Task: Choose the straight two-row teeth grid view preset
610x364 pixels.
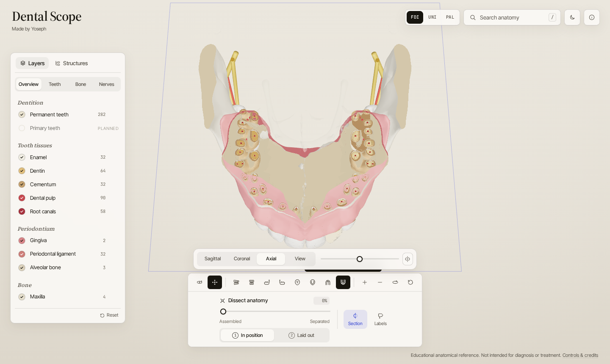Action: point(252,282)
